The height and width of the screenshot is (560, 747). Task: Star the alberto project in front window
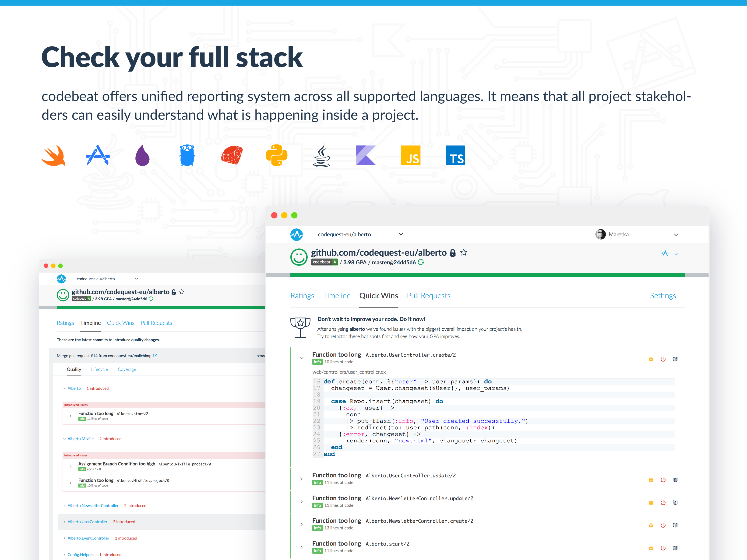[x=464, y=252]
